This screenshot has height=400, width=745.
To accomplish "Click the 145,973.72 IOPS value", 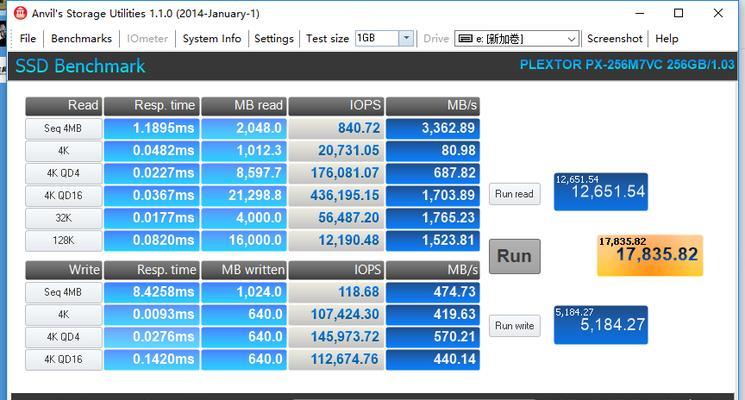I will click(x=335, y=337).
